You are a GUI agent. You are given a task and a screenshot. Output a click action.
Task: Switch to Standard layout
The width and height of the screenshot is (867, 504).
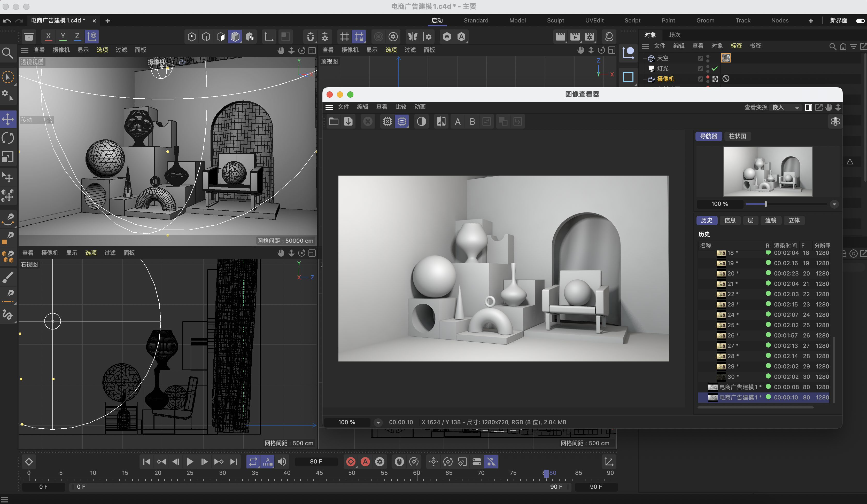tap(476, 21)
